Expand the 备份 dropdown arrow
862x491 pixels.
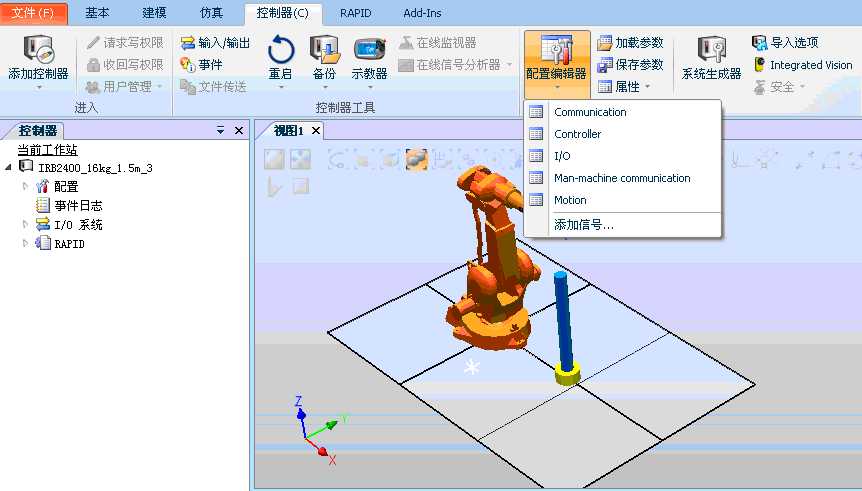click(x=325, y=87)
